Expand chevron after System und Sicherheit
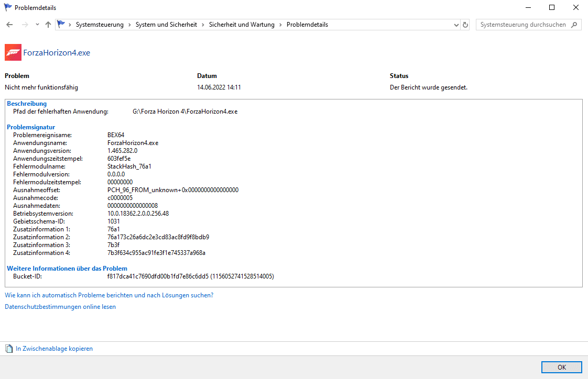The image size is (588, 379). point(203,25)
